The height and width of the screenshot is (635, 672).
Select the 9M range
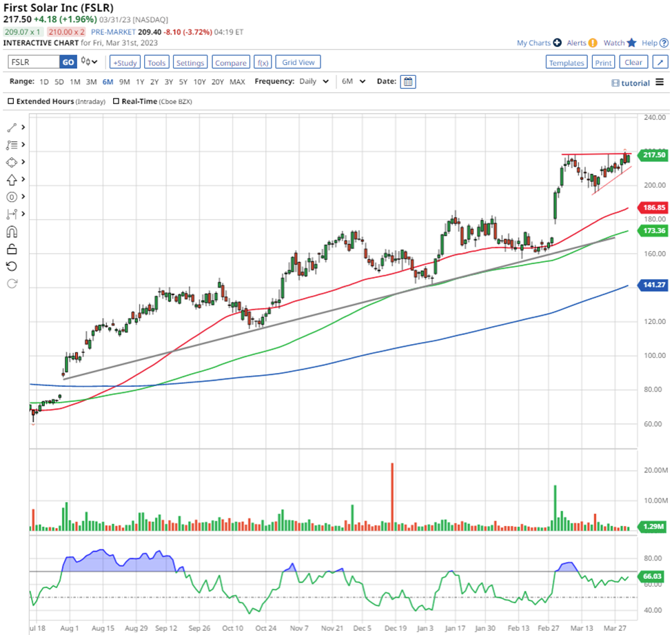[x=124, y=81]
